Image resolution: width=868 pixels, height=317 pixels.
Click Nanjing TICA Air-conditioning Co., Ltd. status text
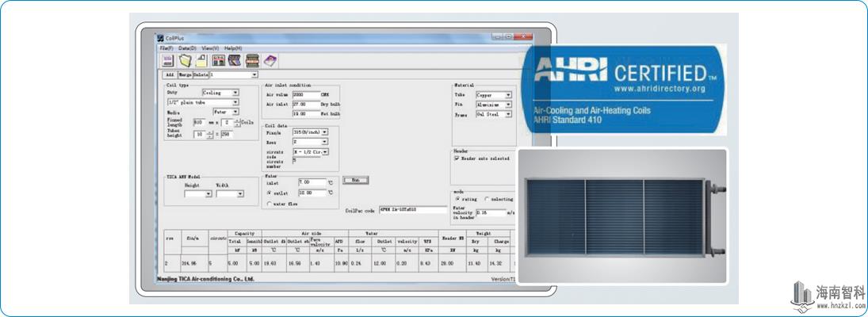pyautogui.click(x=206, y=280)
